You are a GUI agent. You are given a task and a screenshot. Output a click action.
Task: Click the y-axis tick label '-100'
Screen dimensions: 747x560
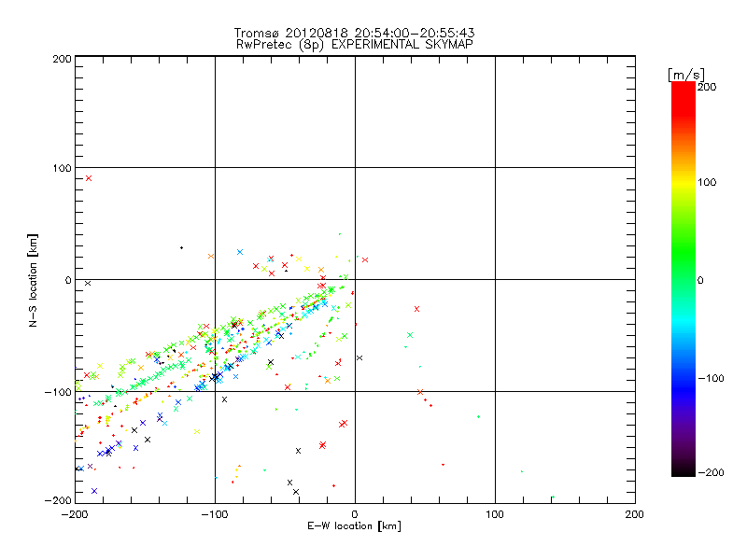(58, 392)
